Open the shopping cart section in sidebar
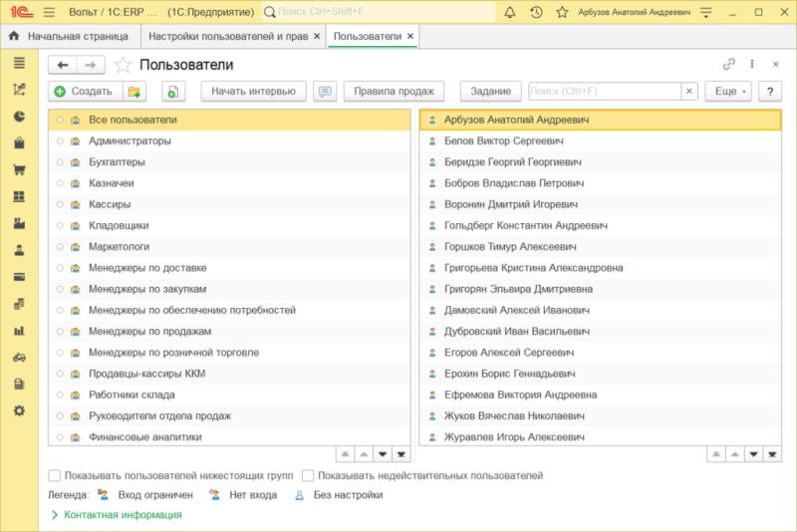The width and height of the screenshot is (797, 532). (18, 169)
